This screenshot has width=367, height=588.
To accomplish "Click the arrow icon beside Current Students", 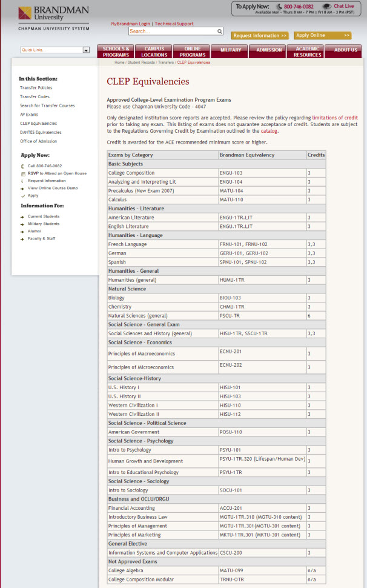I will click(22, 217).
